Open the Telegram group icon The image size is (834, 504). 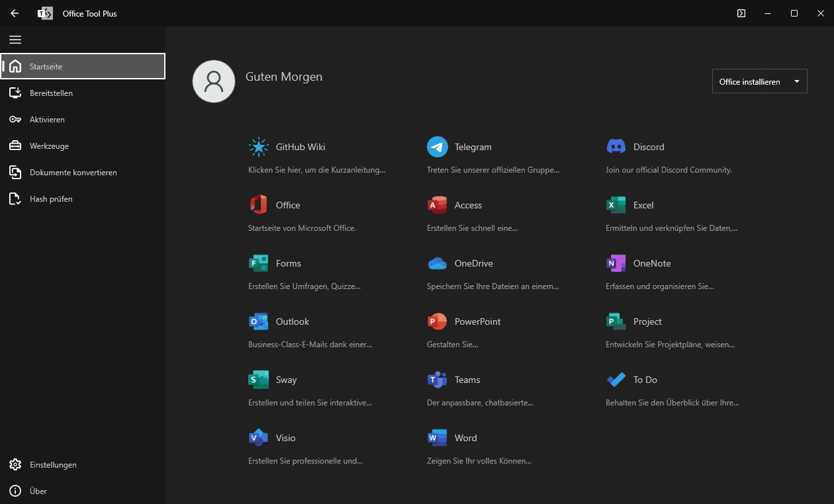point(437,147)
